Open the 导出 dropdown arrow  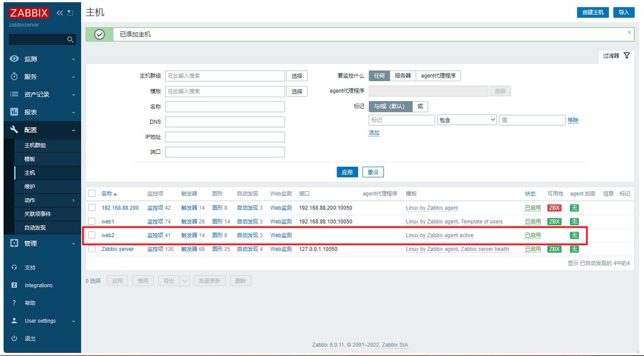pyautogui.click(x=184, y=281)
